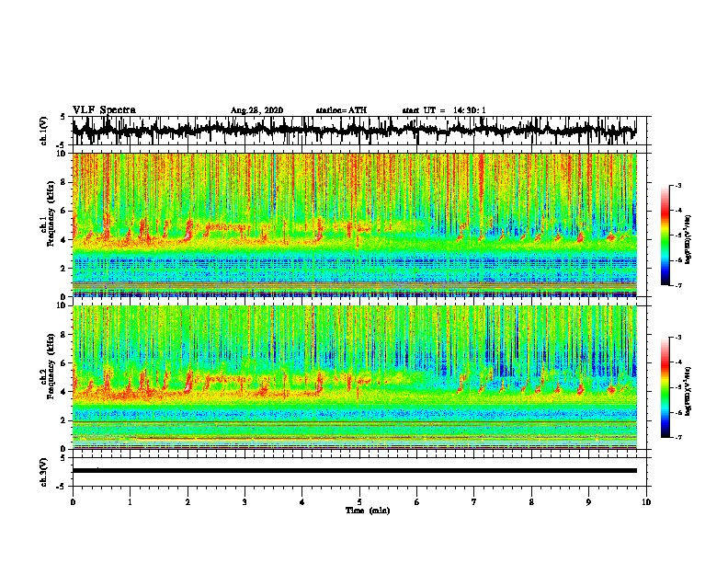Click the "5" tick on ch.3(V) axis
Image resolution: width=728 pixels, height=563 pixels.
[63, 458]
